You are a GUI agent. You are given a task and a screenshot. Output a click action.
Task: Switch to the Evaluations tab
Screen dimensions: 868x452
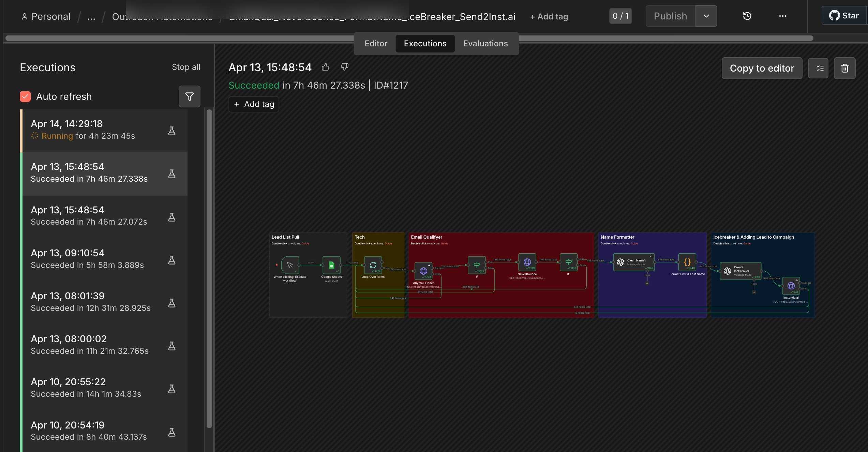[x=485, y=44]
